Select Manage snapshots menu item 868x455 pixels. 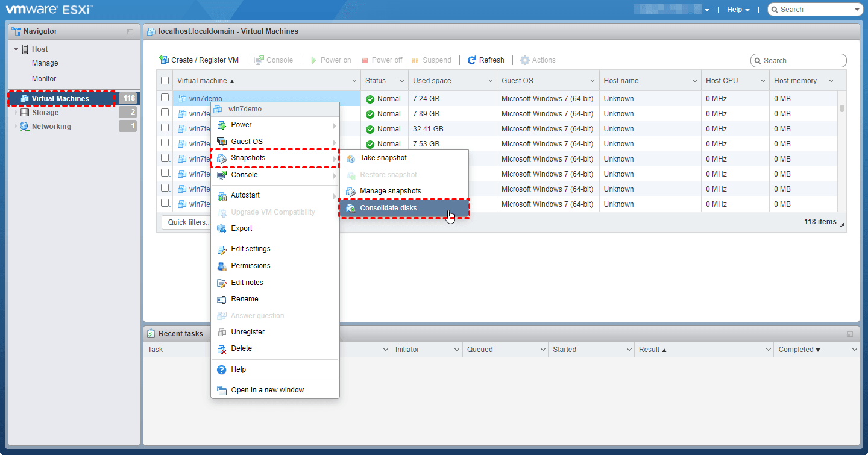tap(404, 191)
